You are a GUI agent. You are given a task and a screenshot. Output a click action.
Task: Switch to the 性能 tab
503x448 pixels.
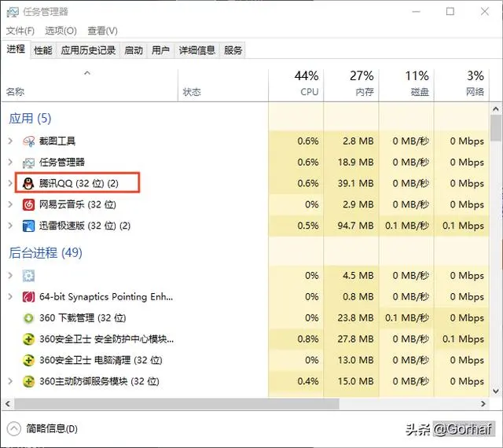coord(43,50)
